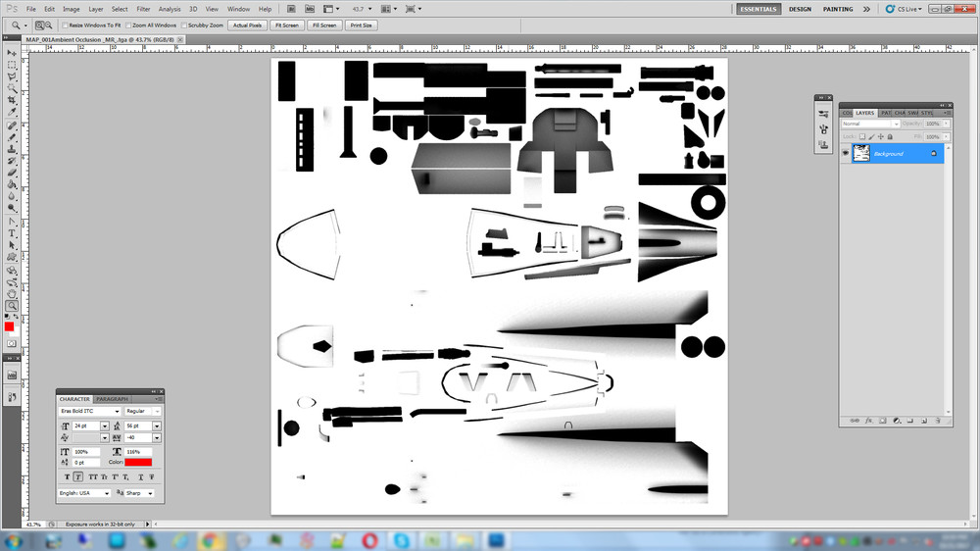Image resolution: width=980 pixels, height=551 pixels.
Task: Toggle Lock image pixels brush icon
Action: pos(872,136)
